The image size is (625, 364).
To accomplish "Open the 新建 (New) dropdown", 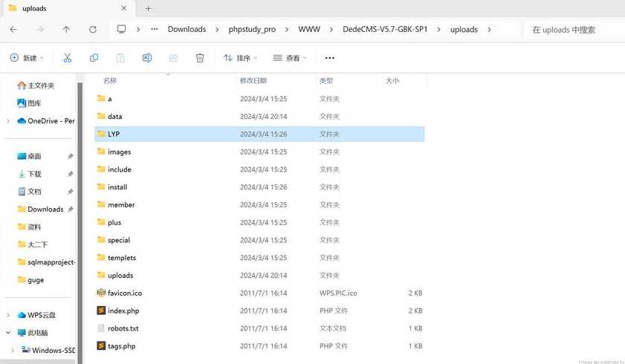I will (26, 58).
